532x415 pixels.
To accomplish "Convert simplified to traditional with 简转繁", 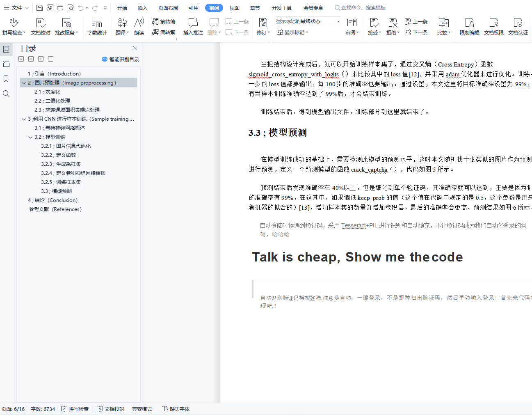I will tap(163, 32).
